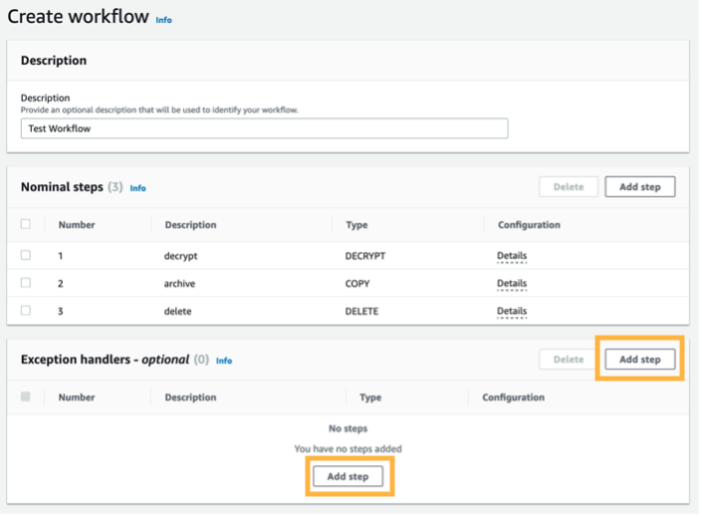Click the 'DELETE' type cell

pyautogui.click(x=361, y=312)
